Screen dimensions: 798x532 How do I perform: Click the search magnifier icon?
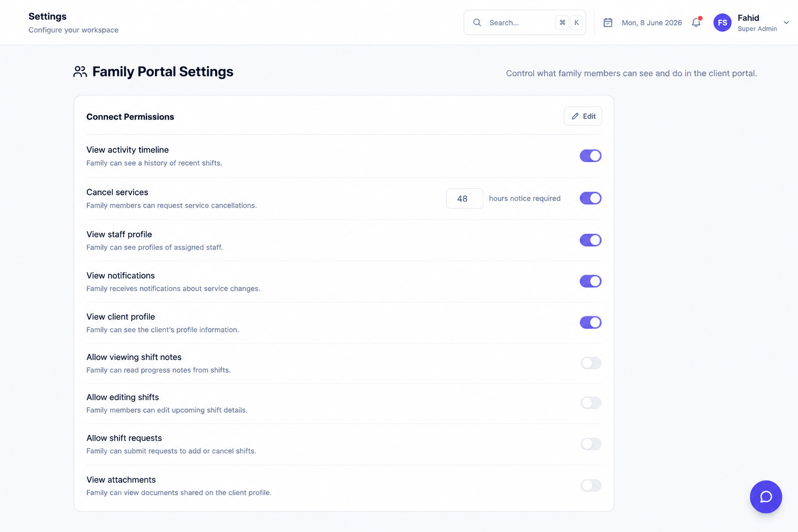click(477, 22)
